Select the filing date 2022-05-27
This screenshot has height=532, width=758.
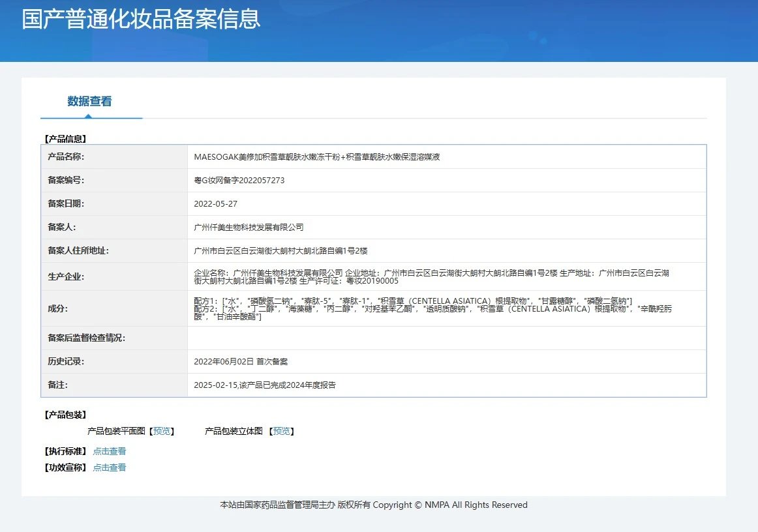click(216, 204)
